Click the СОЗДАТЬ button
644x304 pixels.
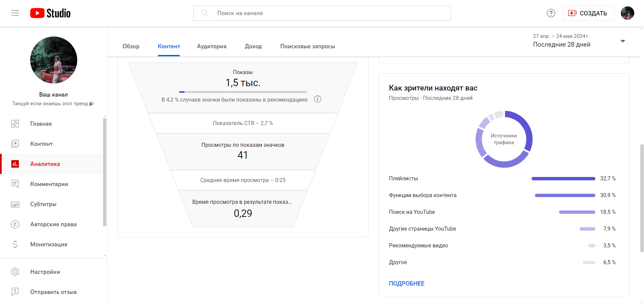pyautogui.click(x=588, y=13)
